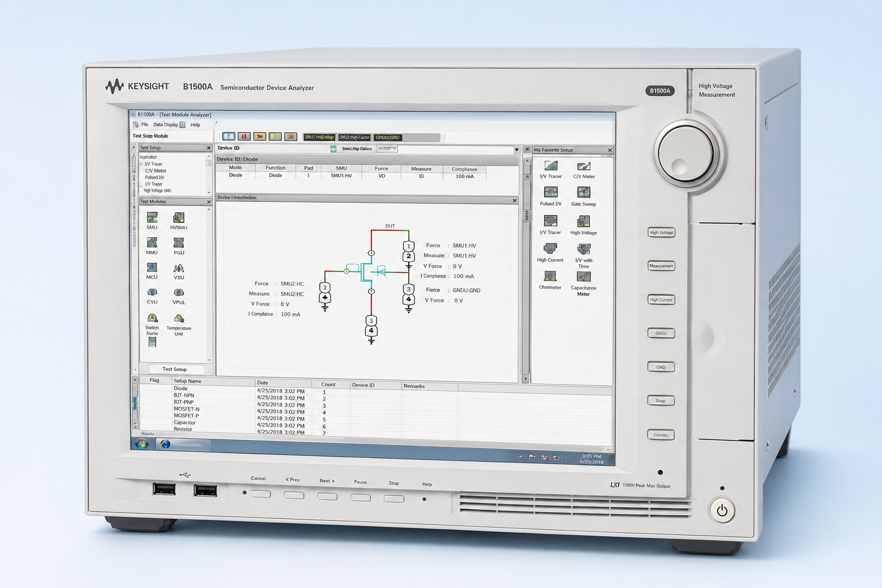The width and height of the screenshot is (882, 588).
Task: Select C/V Meter in the application tree
Action: pos(156,171)
